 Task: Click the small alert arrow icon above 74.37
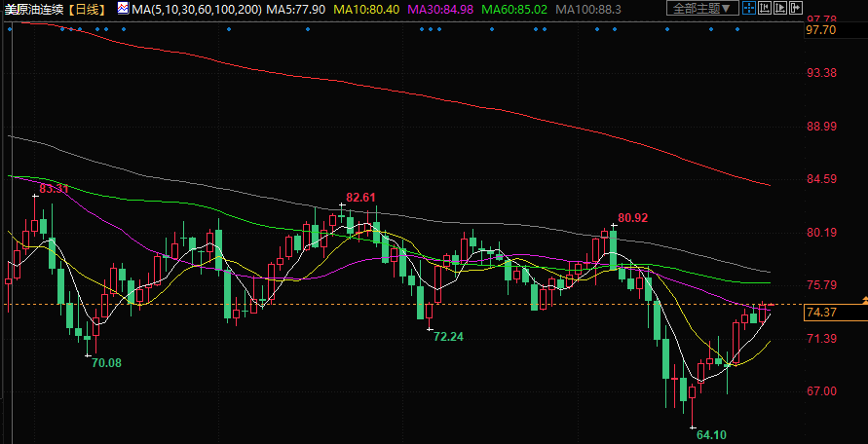point(863,297)
